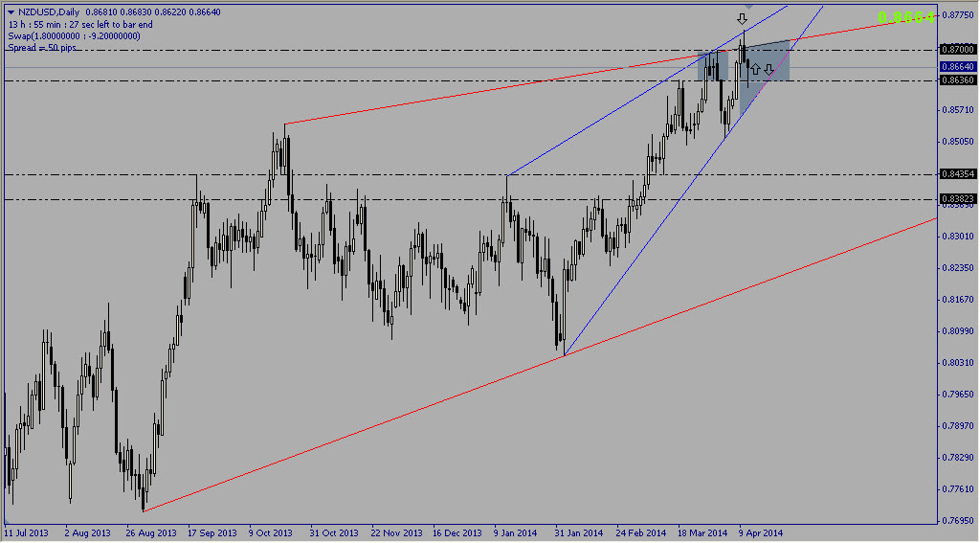
Task: Click the down arrow marker above the candle high
Action: (742, 18)
